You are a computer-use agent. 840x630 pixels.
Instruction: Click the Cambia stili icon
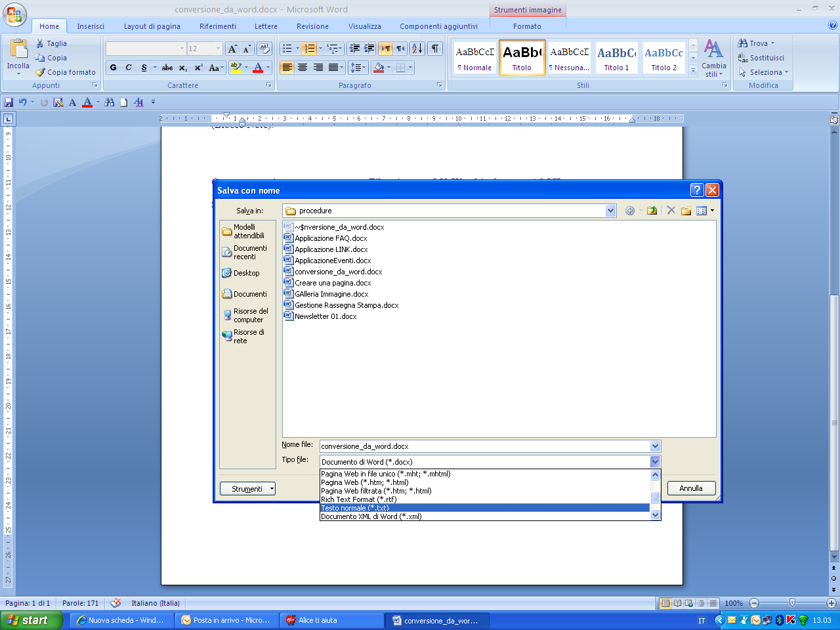713,49
